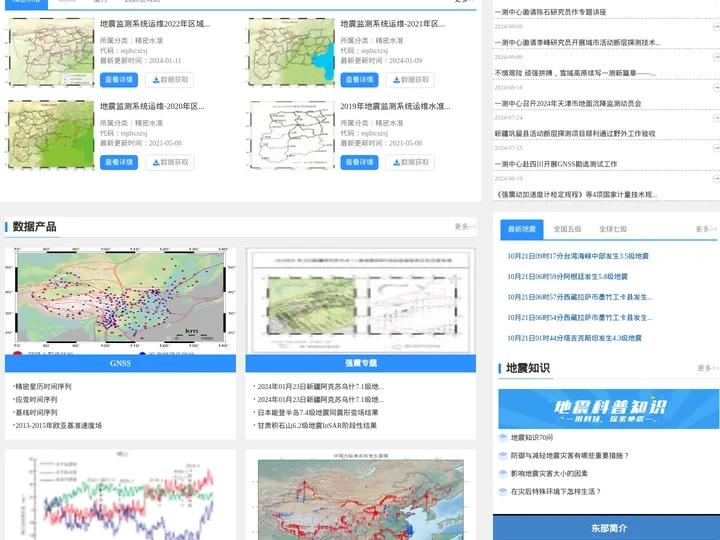
Task: Open 基线时间序列 link
Action: tap(35, 412)
